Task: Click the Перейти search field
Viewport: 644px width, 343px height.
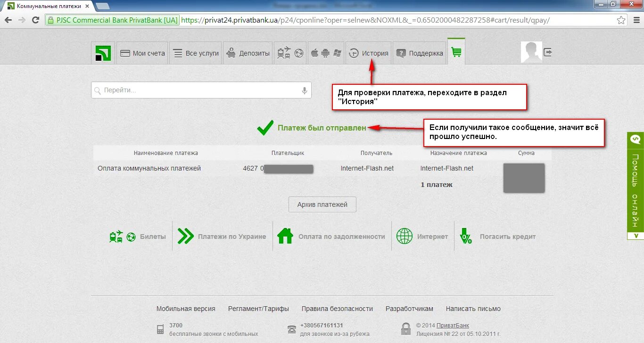Action: point(201,90)
